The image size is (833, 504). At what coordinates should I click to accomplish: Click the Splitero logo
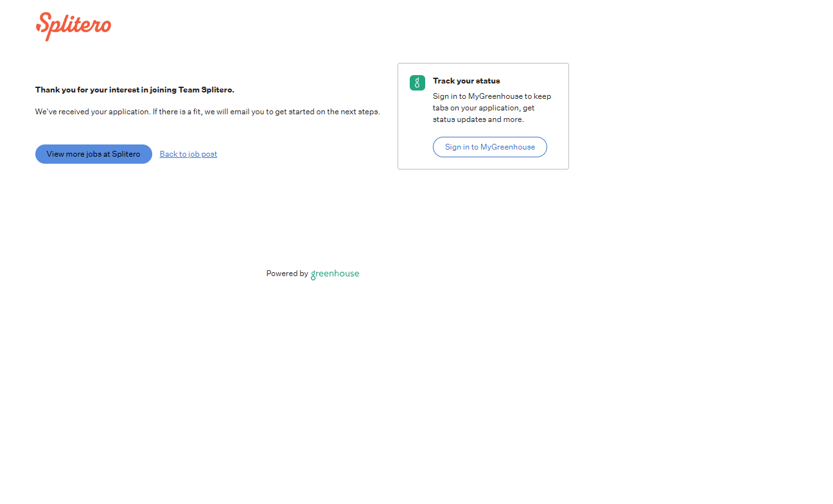(73, 26)
